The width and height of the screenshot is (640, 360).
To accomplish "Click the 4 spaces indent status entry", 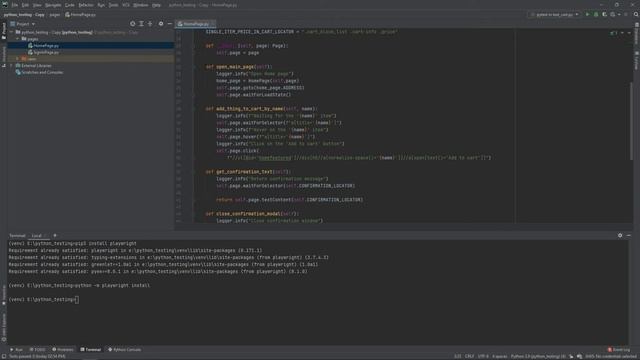I will click(x=500, y=356).
